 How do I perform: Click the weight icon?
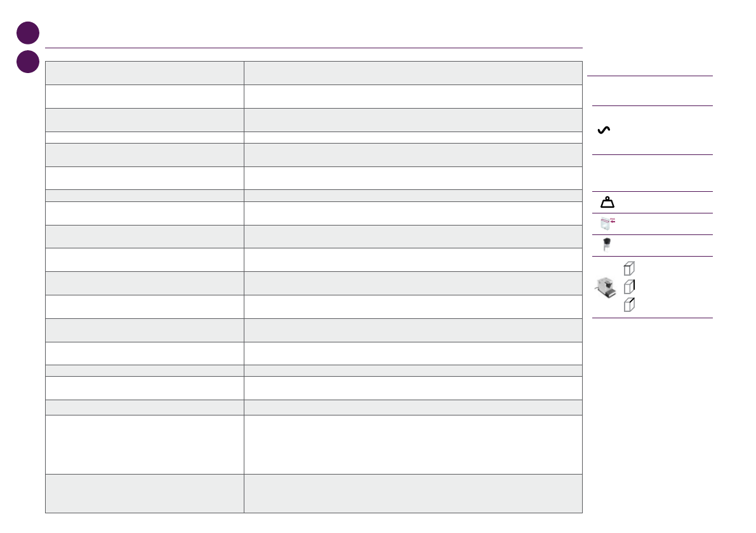pyautogui.click(x=607, y=203)
